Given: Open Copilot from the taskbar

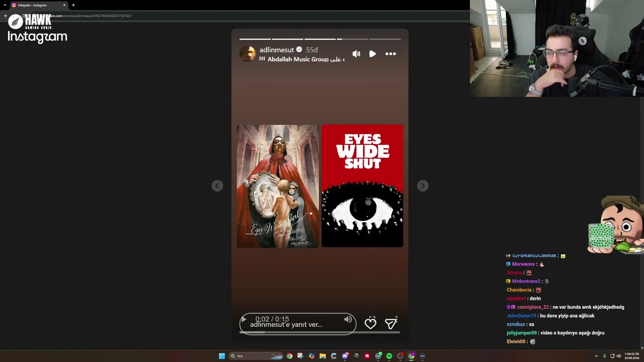Looking at the screenshot, I should click(x=311, y=356).
